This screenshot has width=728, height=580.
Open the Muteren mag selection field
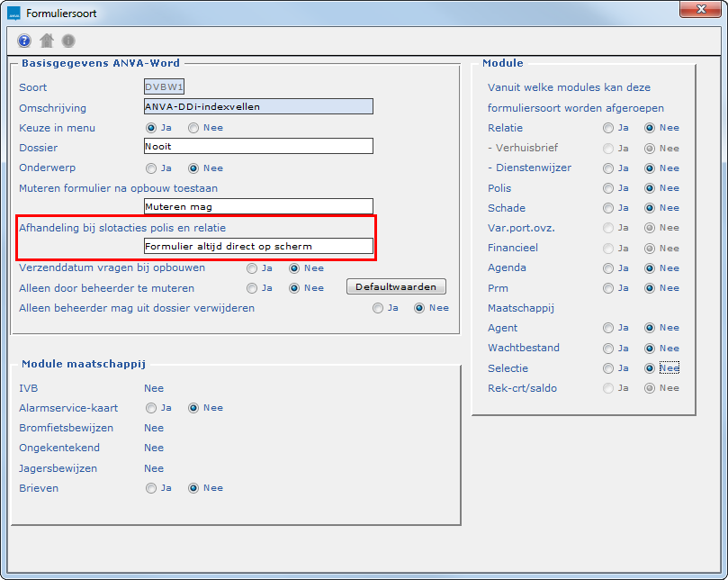coord(257,206)
